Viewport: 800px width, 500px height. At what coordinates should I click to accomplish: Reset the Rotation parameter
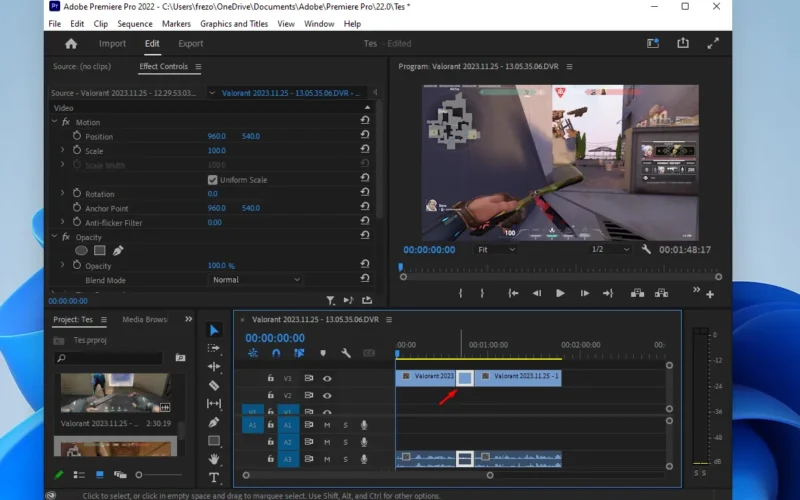coord(365,192)
